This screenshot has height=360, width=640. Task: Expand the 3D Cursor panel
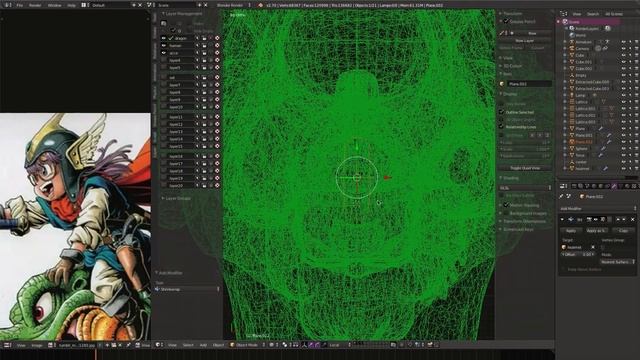pos(511,66)
